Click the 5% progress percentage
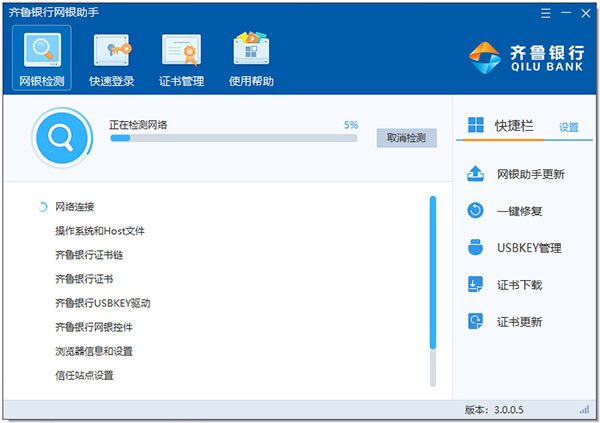 point(351,125)
